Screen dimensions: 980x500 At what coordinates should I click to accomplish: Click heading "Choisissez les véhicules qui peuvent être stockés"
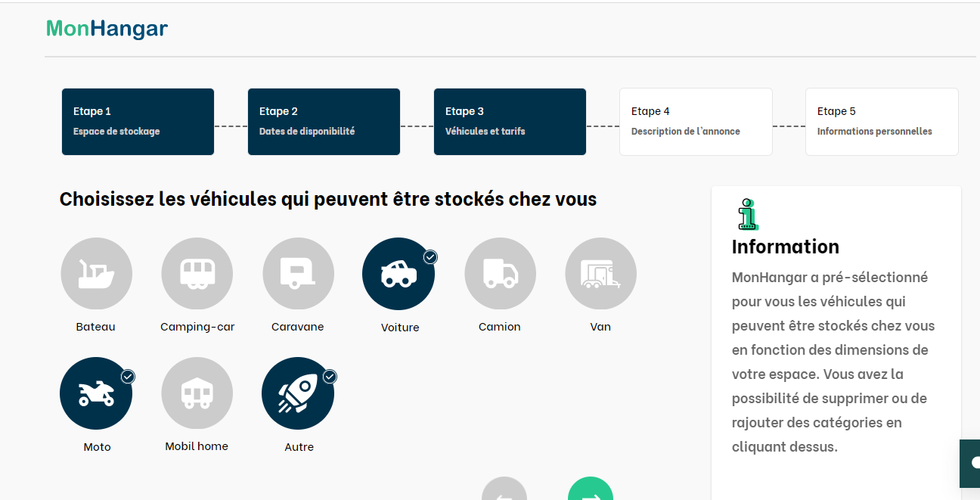[x=328, y=199]
